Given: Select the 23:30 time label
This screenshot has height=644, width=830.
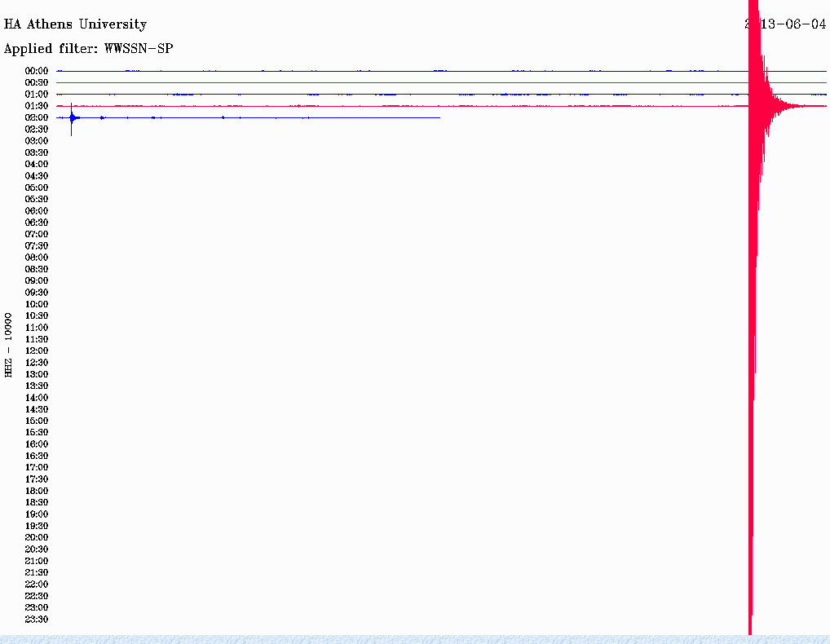Looking at the screenshot, I should tap(37, 619).
